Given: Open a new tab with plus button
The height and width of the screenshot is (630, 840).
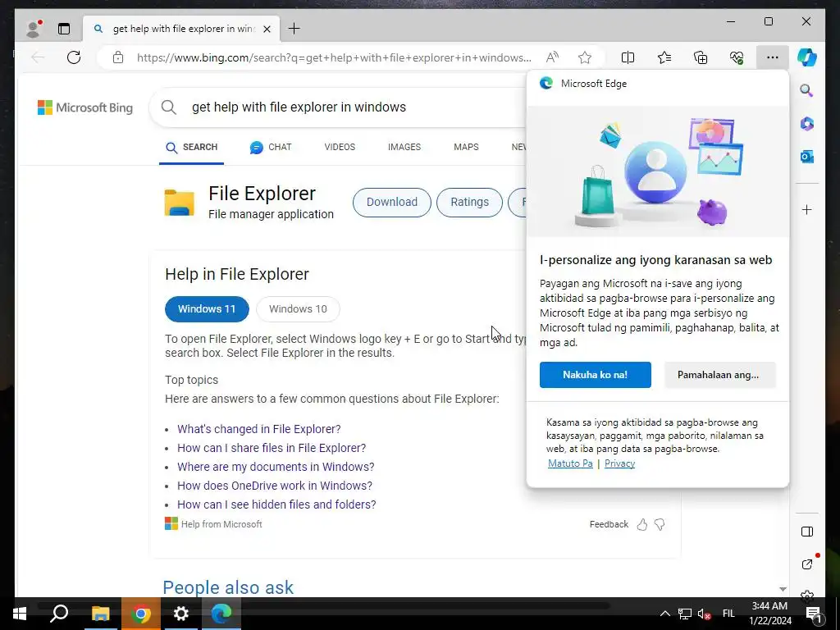Looking at the screenshot, I should (x=294, y=29).
